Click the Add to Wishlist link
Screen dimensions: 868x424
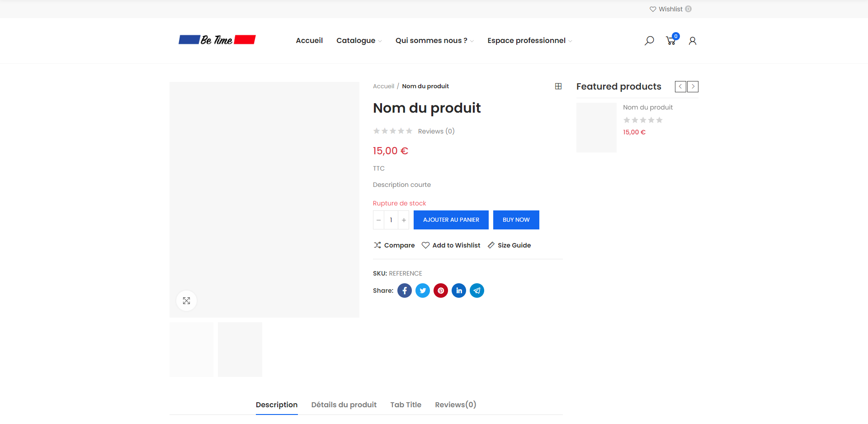[451, 245]
